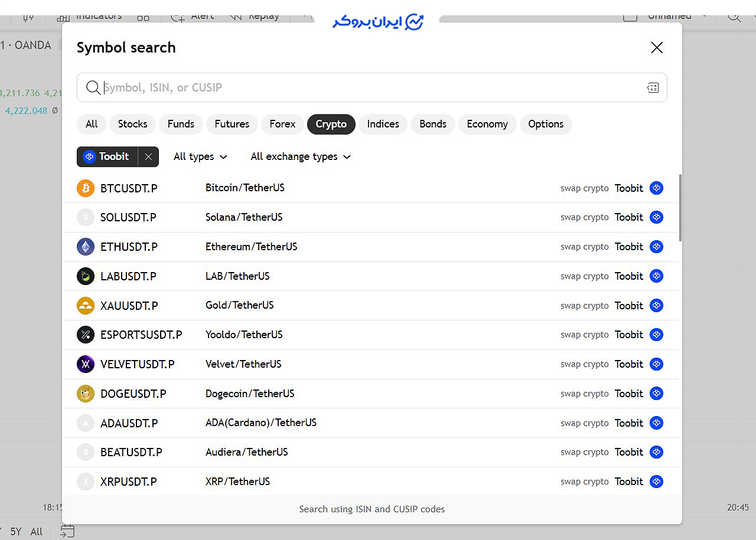Screen dimensions: 756x540
Task: Click the Toobit logo in the XRPUSDT.P row
Action: 656,482
